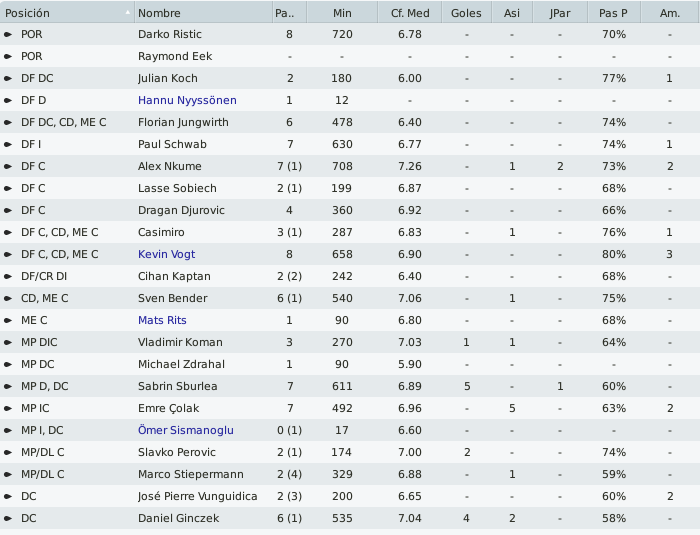
Task: Open Kevin Vogt player link
Action: click(x=167, y=254)
